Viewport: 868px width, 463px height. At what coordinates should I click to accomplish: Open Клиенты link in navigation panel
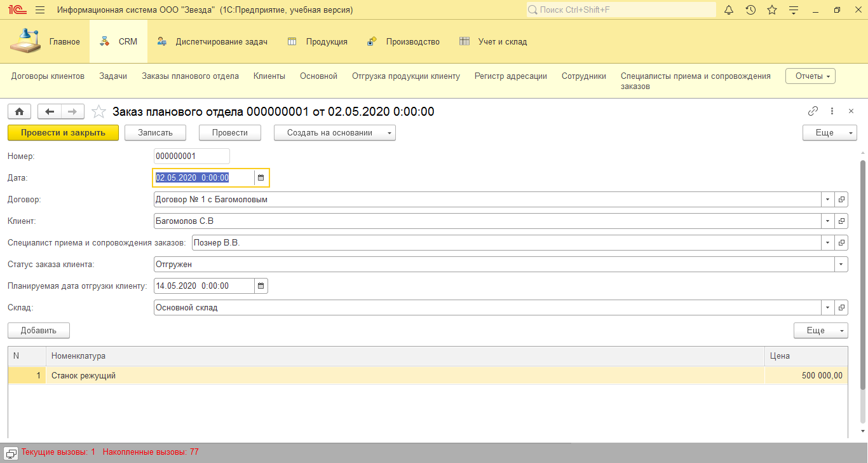pyautogui.click(x=269, y=76)
